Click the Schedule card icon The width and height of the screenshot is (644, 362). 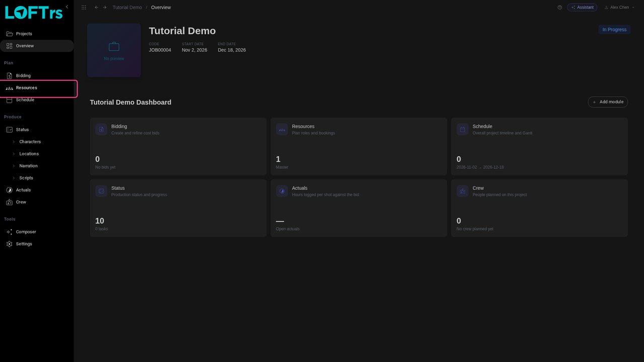[x=462, y=129]
